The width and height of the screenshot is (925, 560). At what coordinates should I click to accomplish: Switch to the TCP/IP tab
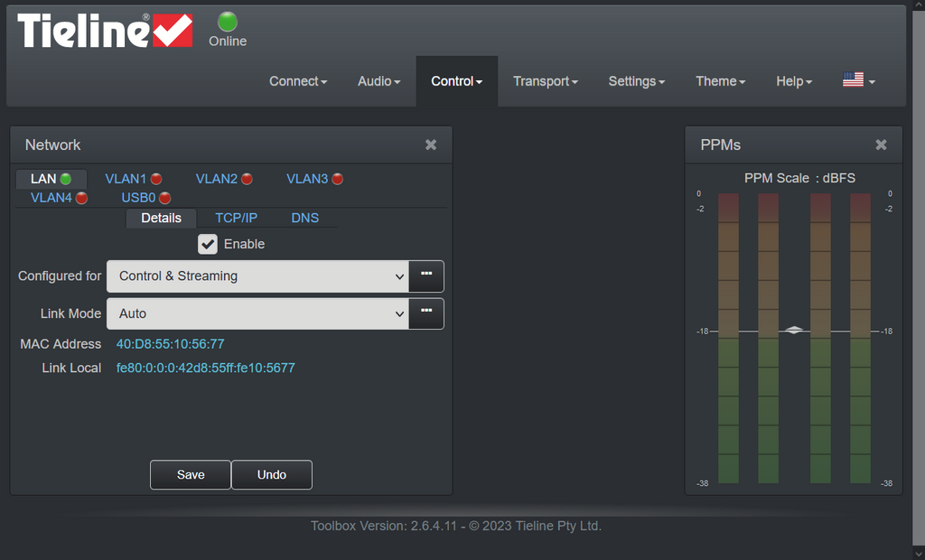pyautogui.click(x=236, y=218)
